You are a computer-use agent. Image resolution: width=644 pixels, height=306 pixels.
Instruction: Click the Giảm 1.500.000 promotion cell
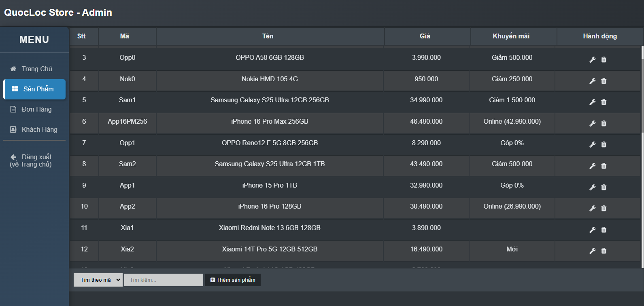512,100
